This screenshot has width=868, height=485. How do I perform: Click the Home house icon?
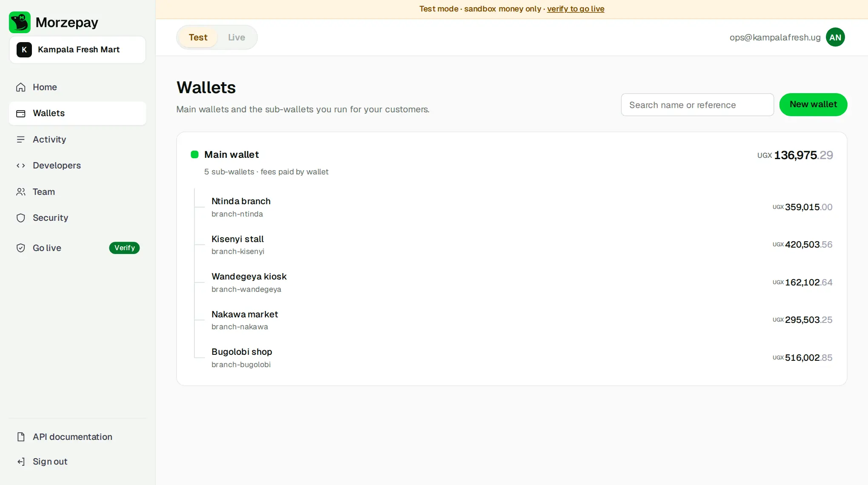pyautogui.click(x=21, y=87)
